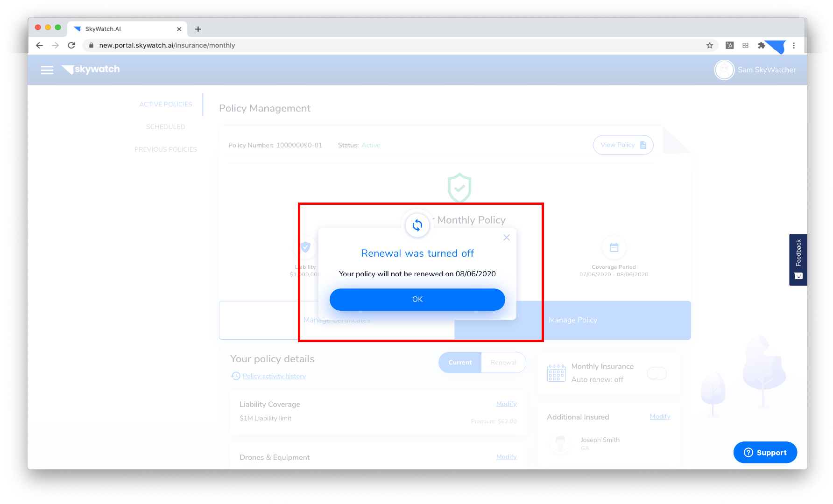Bookmark this page with the star icon
This screenshot has height=504, width=833.
tap(710, 45)
